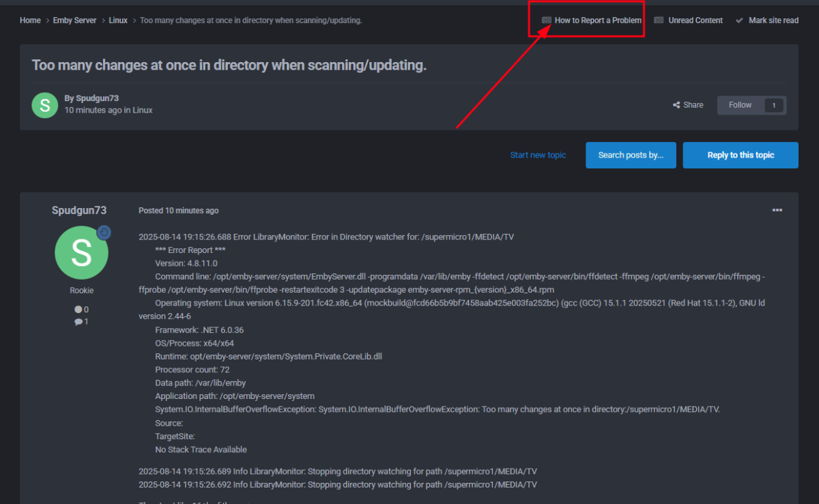Open Spudgun73 profile name in post sidebar
This screenshot has height=504, width=819.
[x=79, y=210]
